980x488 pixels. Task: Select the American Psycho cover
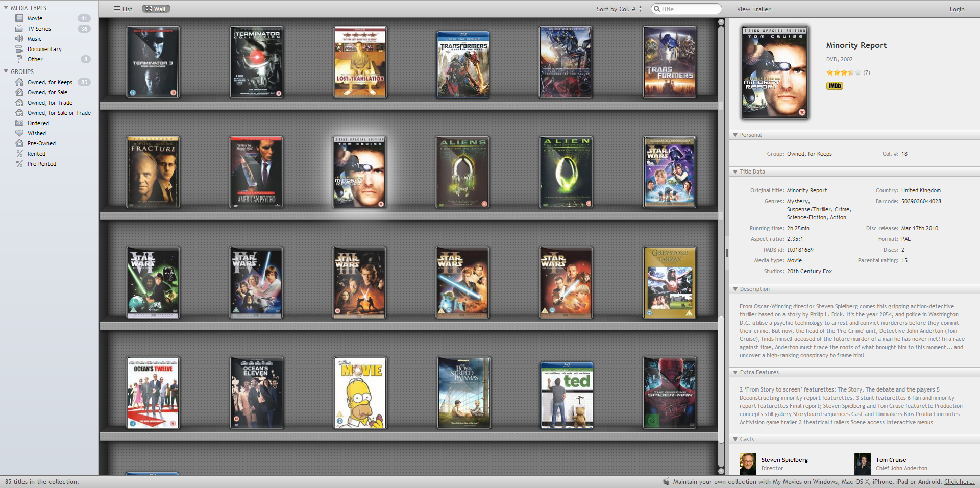pyautogui.click(x=256, y=172)
